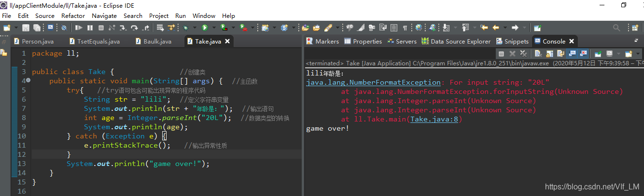Screen dimensions: 644x196
Task: Close the Take.java editor tab
Action: pos(227,42)
